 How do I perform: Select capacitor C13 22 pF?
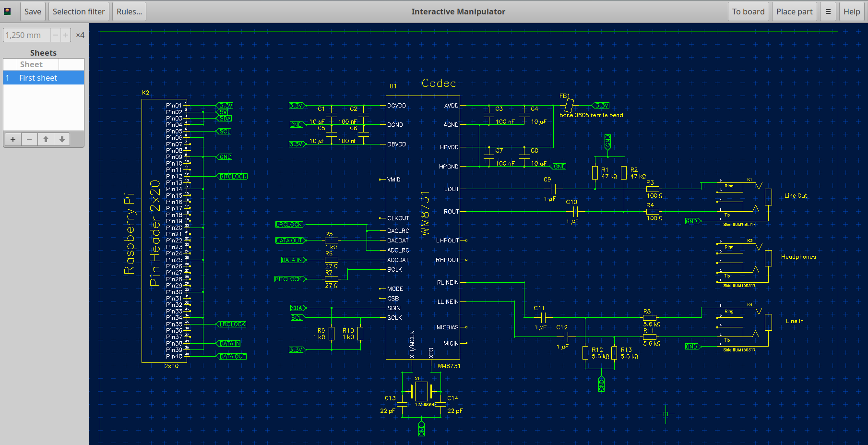coord(402,404)
